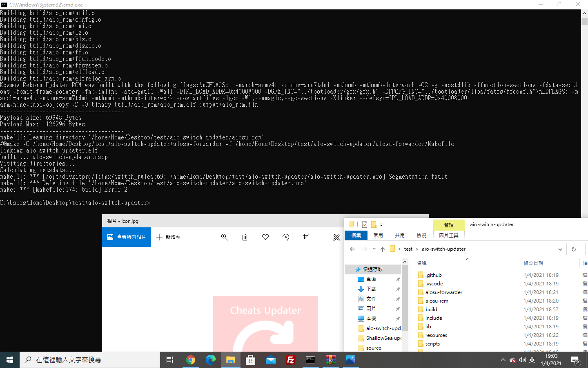588x368 pixels.
Task: Select the Crop tool in Photos
Action: point(306,237)
